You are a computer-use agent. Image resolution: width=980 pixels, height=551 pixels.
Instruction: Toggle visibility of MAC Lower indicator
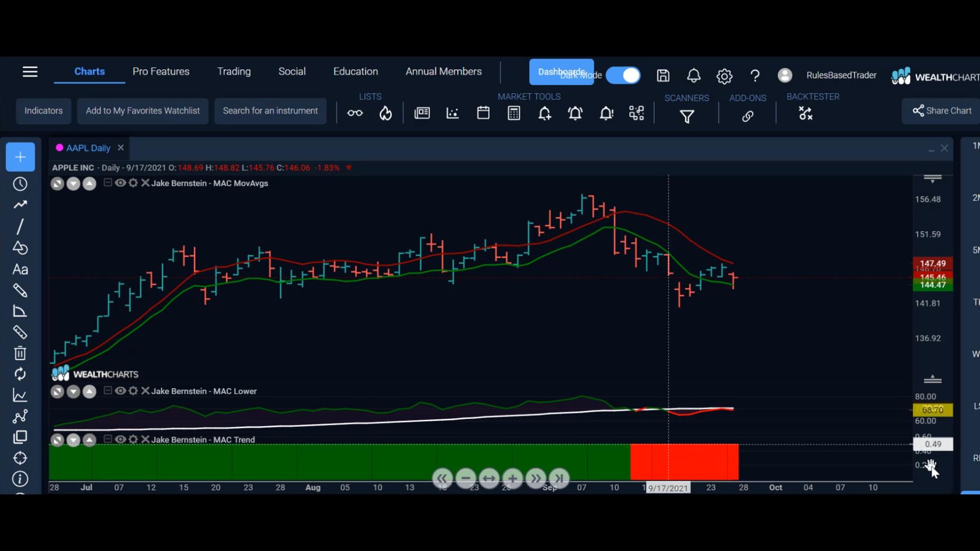point(120,391)
